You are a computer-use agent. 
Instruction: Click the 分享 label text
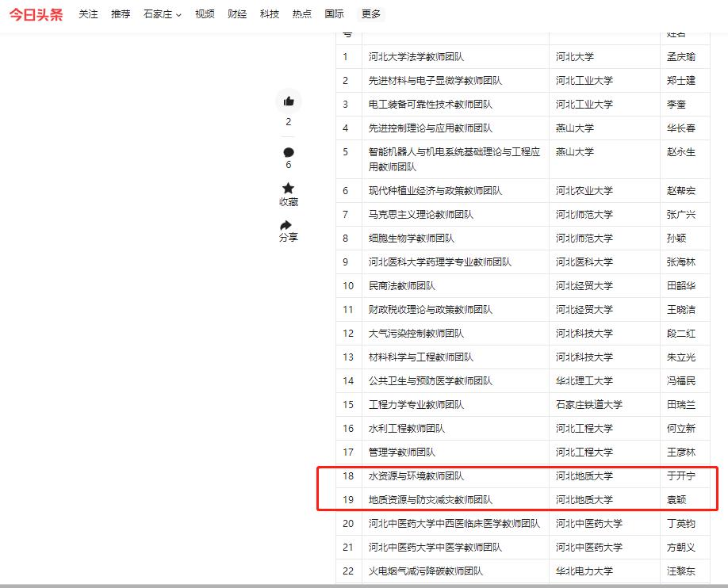click(x=289, y=238)
